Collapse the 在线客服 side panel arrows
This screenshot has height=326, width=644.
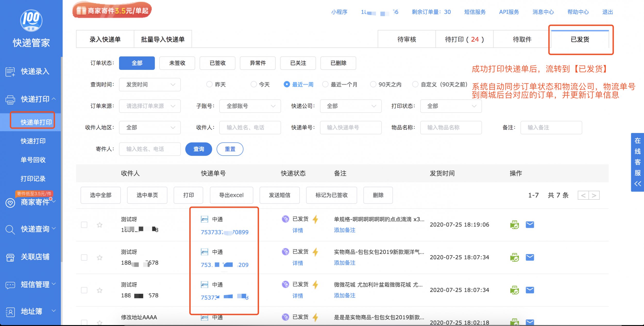638,184
